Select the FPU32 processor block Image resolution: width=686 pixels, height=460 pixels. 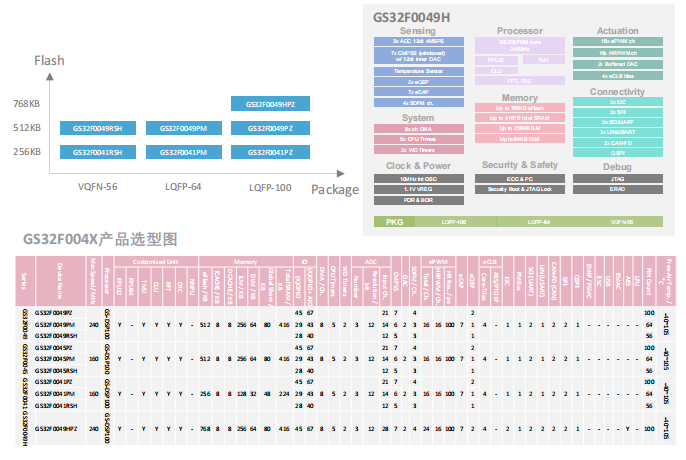496,60
